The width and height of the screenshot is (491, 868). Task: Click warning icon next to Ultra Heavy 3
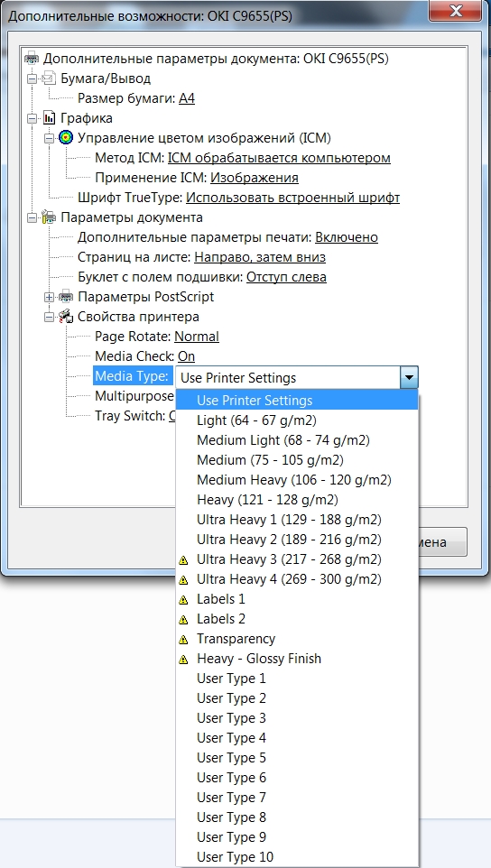click(x=184, y=560)
